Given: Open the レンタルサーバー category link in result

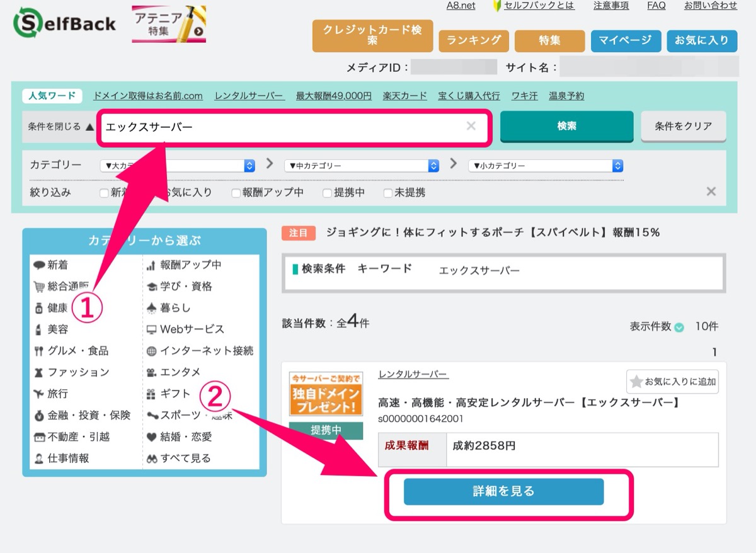Looking at the screenshot, I should 413,374.
